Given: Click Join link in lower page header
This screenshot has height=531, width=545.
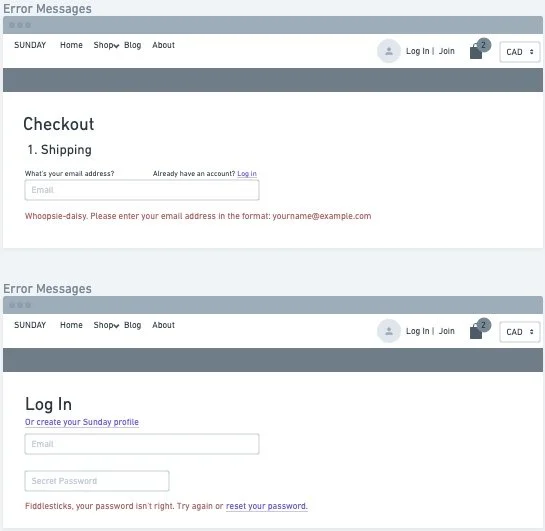Looking at the screenshot, I should click(x=447, y=331).
